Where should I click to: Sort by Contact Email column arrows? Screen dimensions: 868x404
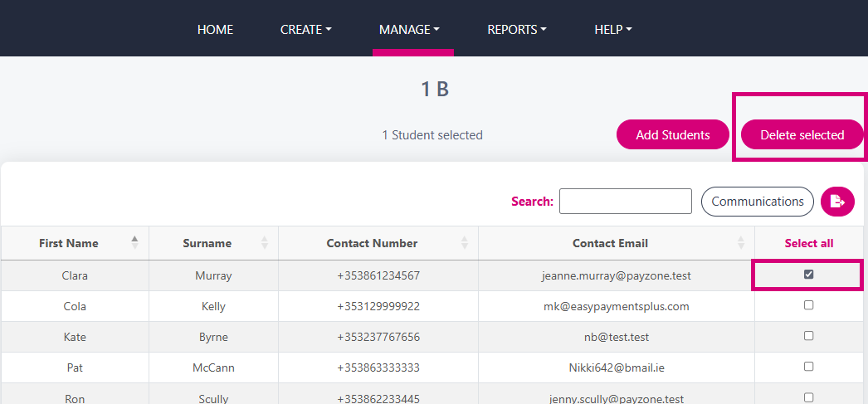point(741,242)
